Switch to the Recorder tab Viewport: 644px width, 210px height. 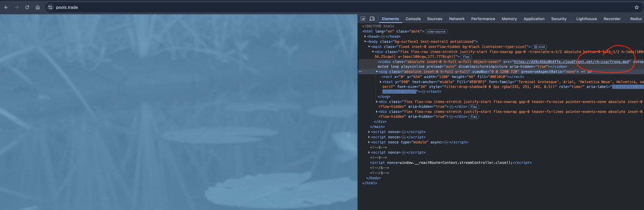point(612,19)
